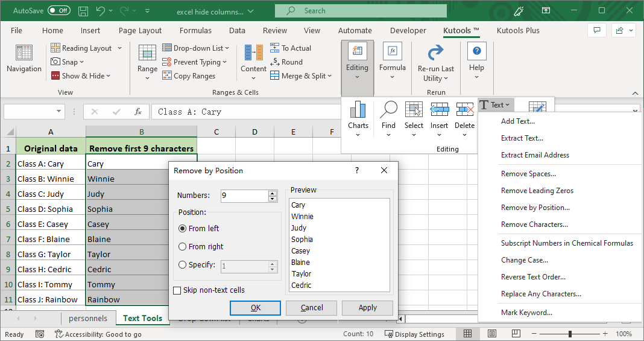Select cell A5 Class D: Sophia
Viewport: 644px width, 341px height.
point(51,209)
